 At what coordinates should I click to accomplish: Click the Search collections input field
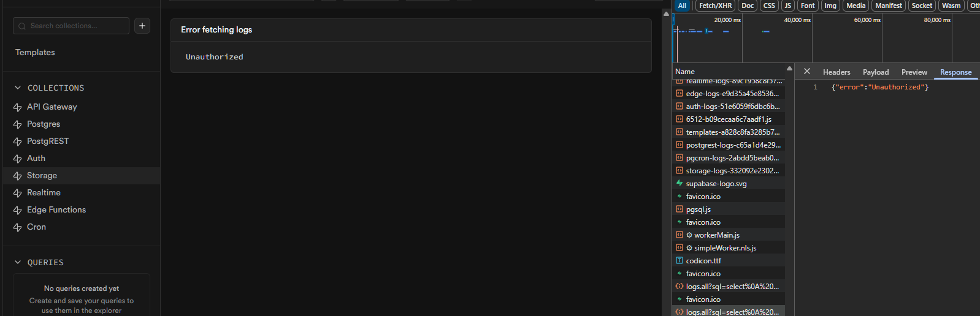coord(71,26)
